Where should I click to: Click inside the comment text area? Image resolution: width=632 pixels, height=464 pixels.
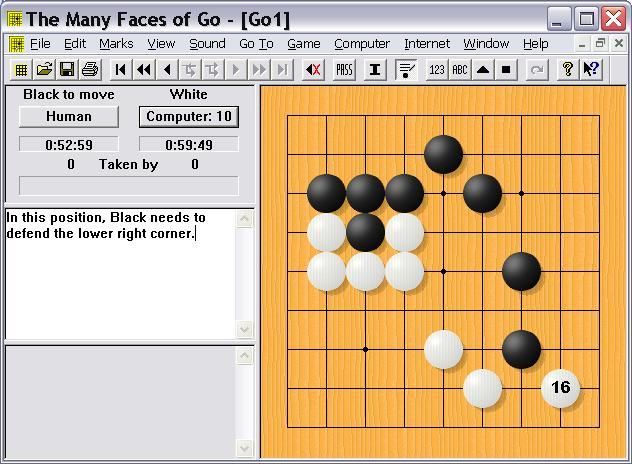point(120,280)
